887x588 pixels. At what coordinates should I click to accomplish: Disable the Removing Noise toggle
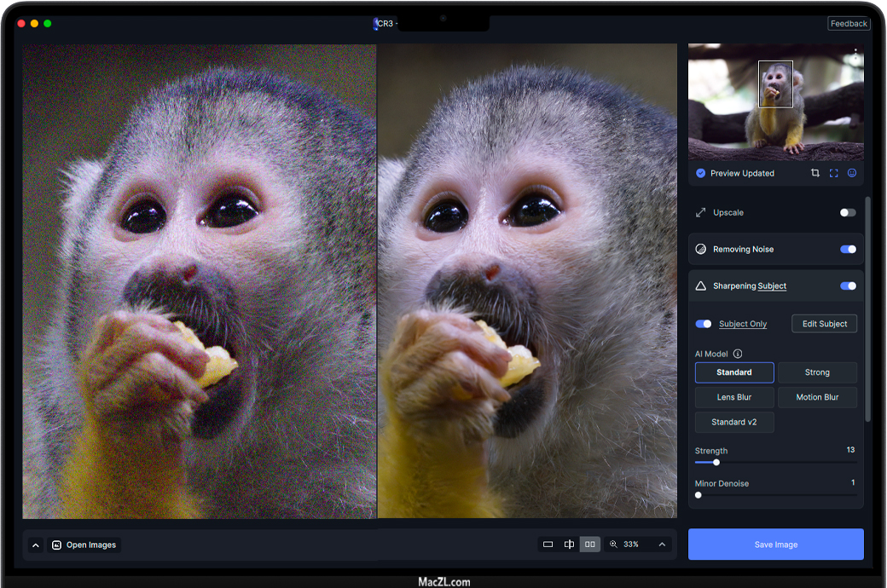tap(848, 250)
